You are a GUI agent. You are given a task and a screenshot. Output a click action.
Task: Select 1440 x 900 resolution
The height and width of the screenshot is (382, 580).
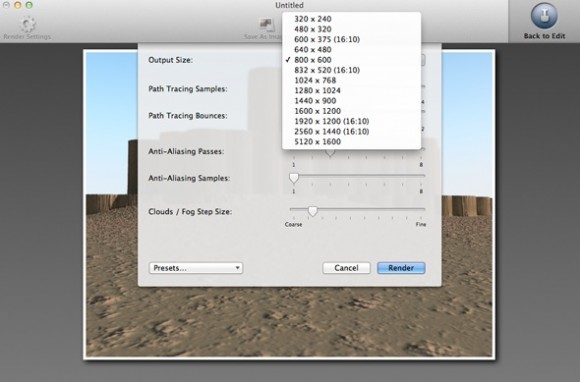tap(351, 101)
